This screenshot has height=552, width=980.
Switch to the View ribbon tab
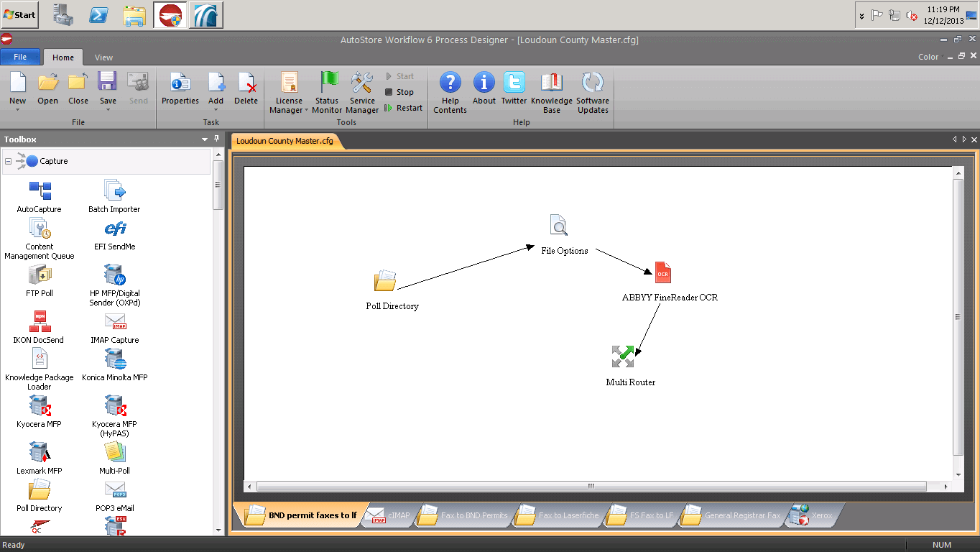tap(104, 57)
